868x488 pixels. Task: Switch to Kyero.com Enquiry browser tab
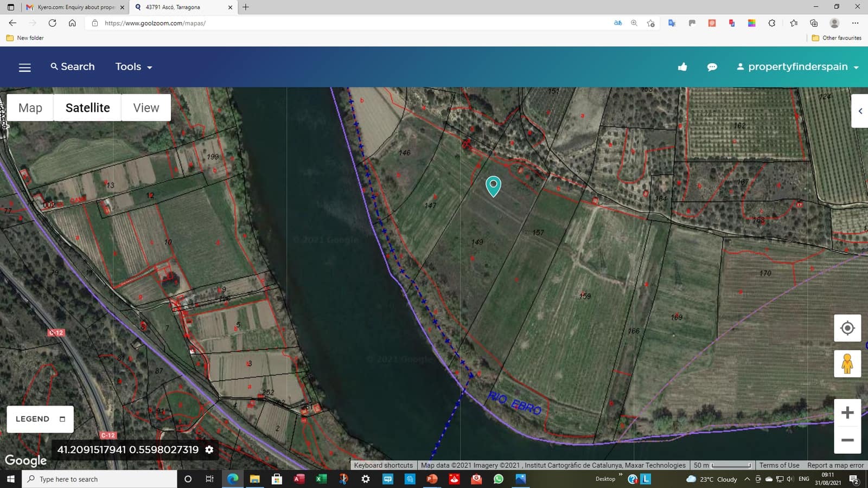point(75,7)
